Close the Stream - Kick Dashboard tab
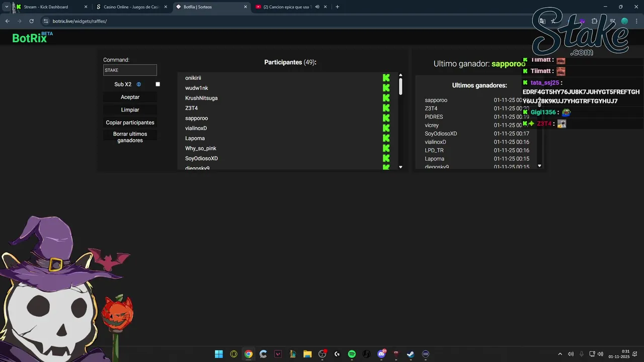Viewport: 644px width, 362px height. coord(86,7)
